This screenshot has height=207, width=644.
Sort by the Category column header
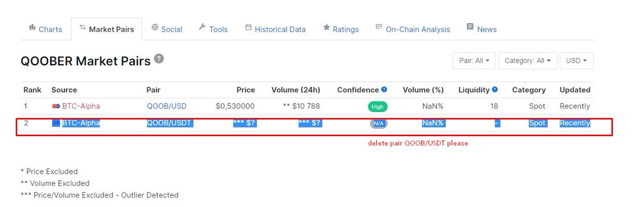pyautogui.click(x=529, y=90)
